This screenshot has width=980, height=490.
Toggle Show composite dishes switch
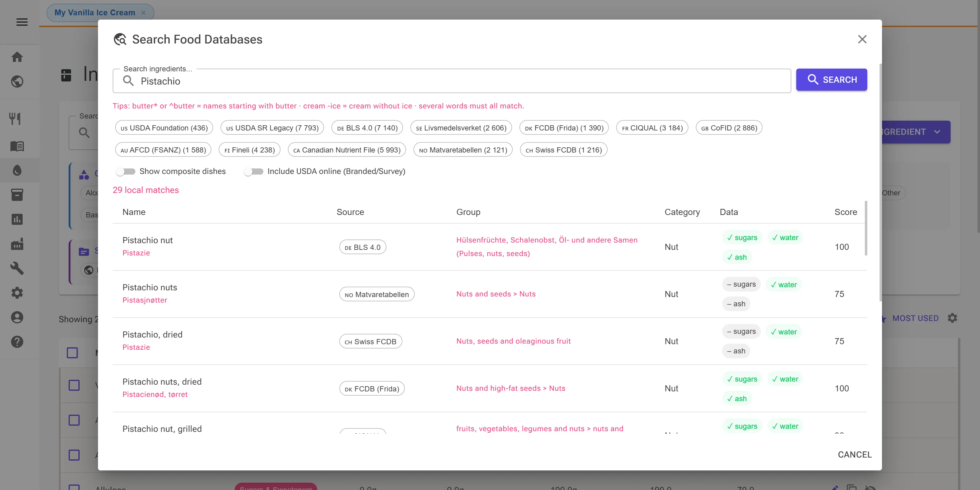tap(126, 171)
